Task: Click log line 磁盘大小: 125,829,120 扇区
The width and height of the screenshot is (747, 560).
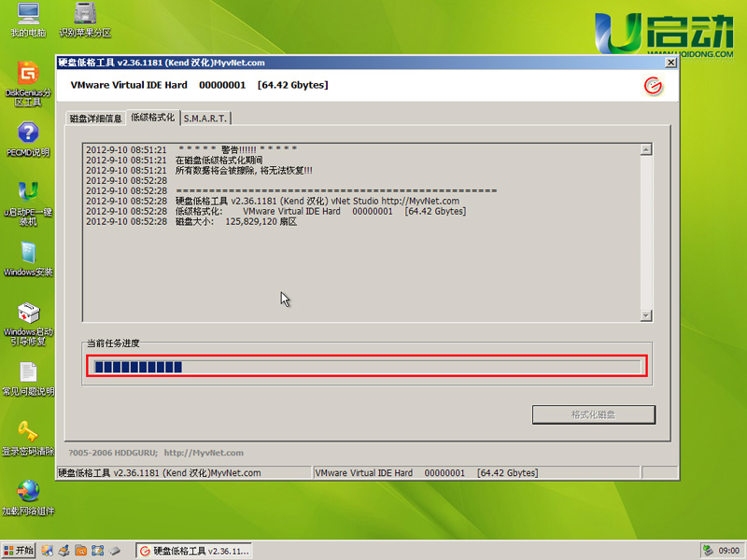Action: 191,222
